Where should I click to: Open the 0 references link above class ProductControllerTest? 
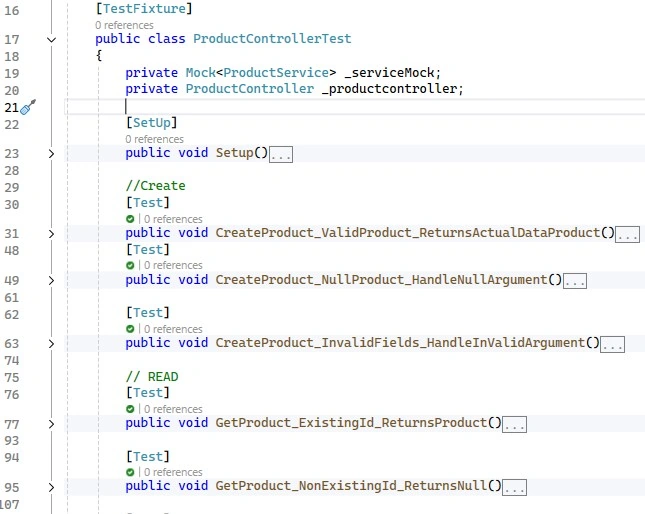pyautogui.click(x=124, y=25)
